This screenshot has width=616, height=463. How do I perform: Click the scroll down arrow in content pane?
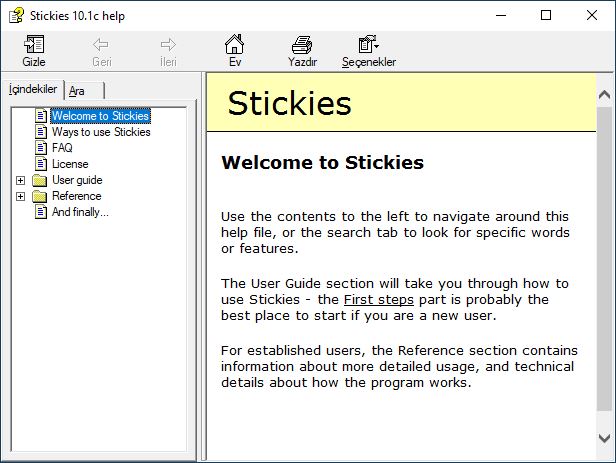tap(604, 438)
